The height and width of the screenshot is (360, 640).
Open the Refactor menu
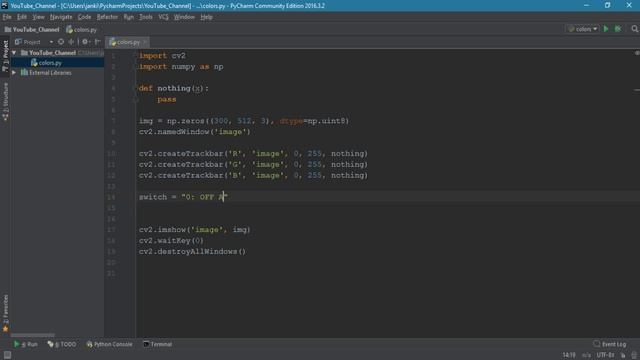coord(107,17)
